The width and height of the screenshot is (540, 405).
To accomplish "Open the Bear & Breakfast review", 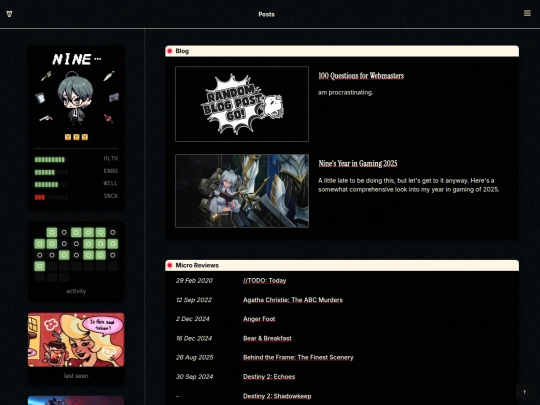I will click(267, 339).
